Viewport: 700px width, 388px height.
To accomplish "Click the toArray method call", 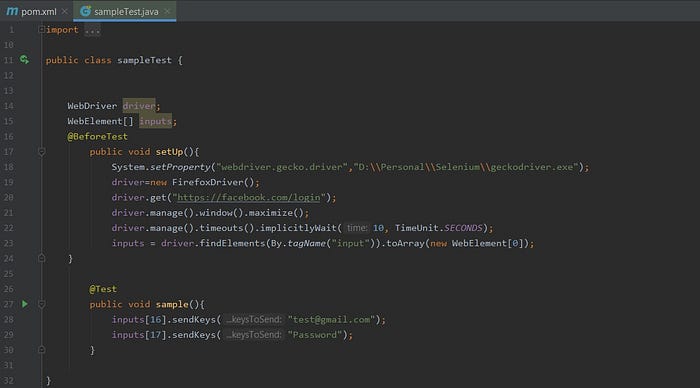I will [x=405, y=243].
